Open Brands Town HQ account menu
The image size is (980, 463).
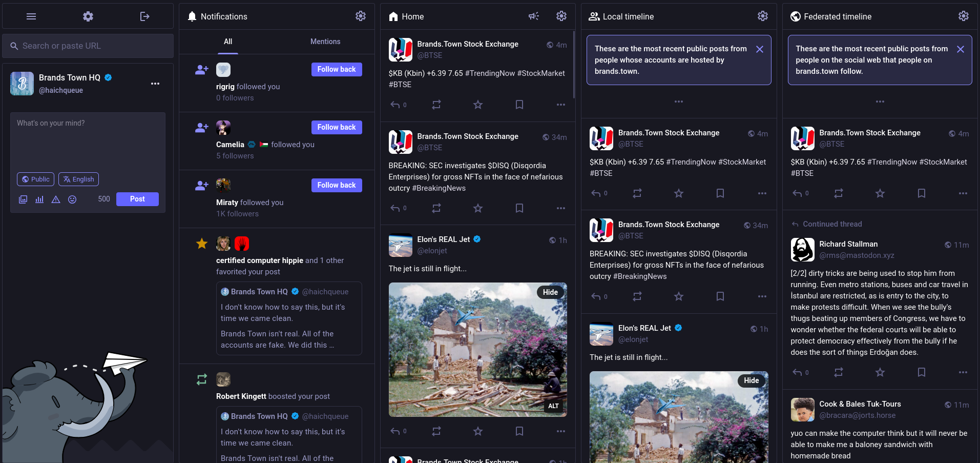(x=155, y=84)
